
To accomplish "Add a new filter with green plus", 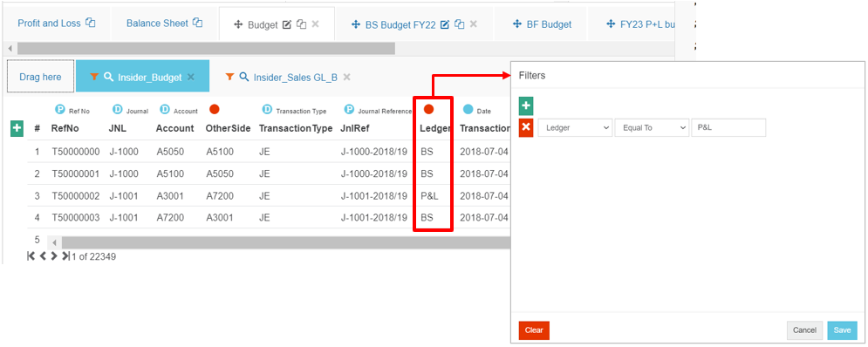I will [526, 105].
